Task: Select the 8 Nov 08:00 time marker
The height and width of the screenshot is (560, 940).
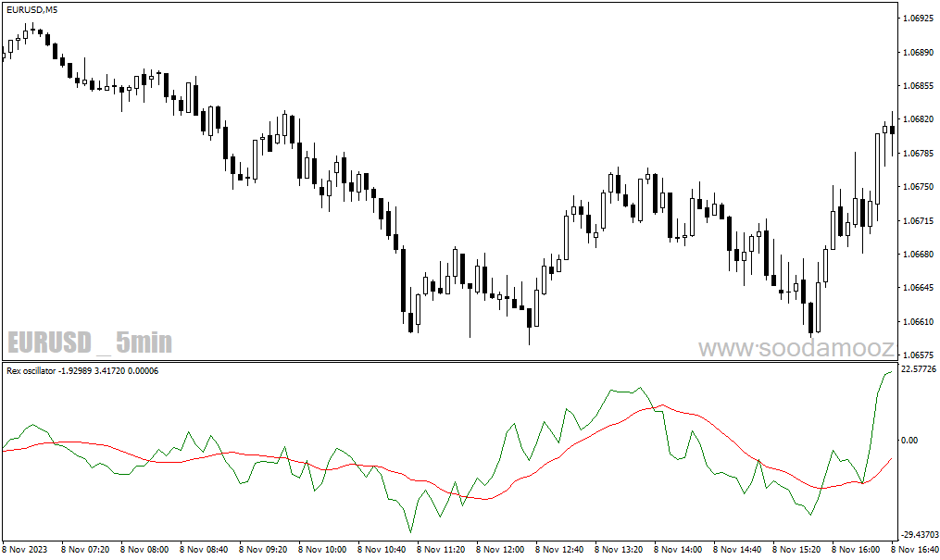Action: (x=146, y=549)
